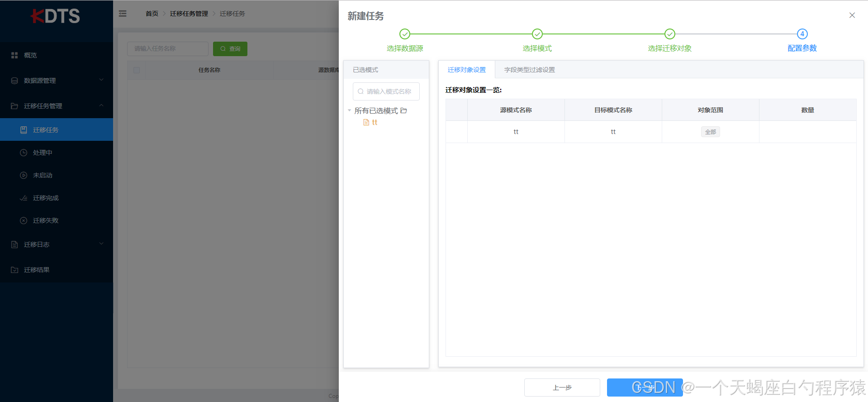The height and width of the screenshot is (402, 868).
Task: Click the 概览 grid icon
Action: 14,55
